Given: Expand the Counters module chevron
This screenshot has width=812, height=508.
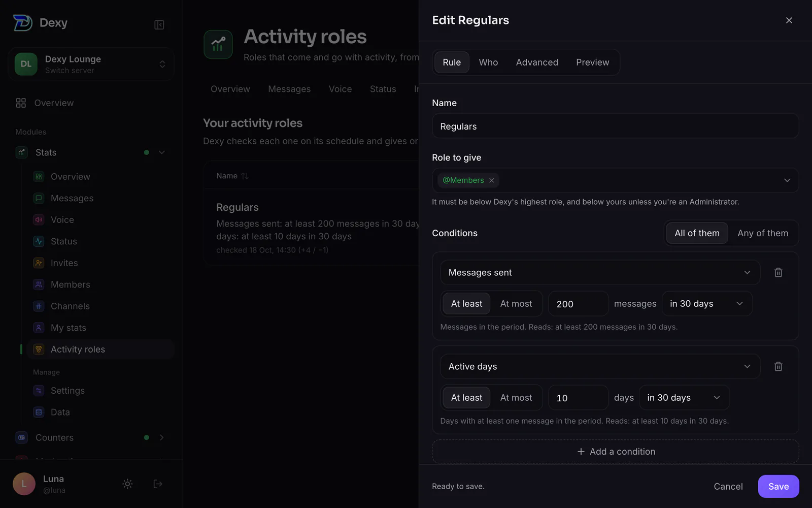Looking at the screenshot, I should coord(161,437).
